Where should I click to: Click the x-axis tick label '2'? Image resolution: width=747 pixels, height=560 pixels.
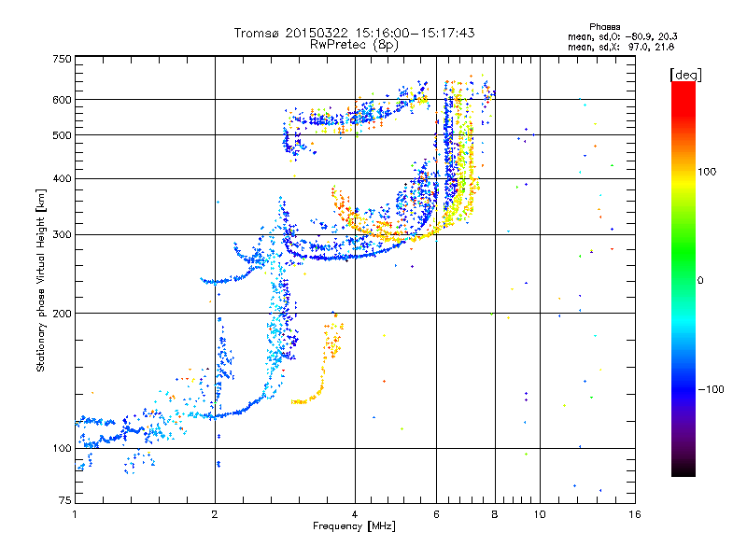pyautogui.click(x=215, y=514)
